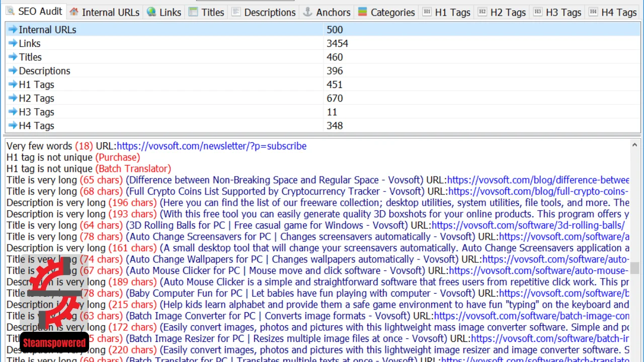Select the Titles summary row label
The width and height of the screenshot is (644, 362).
pos(30,57)
